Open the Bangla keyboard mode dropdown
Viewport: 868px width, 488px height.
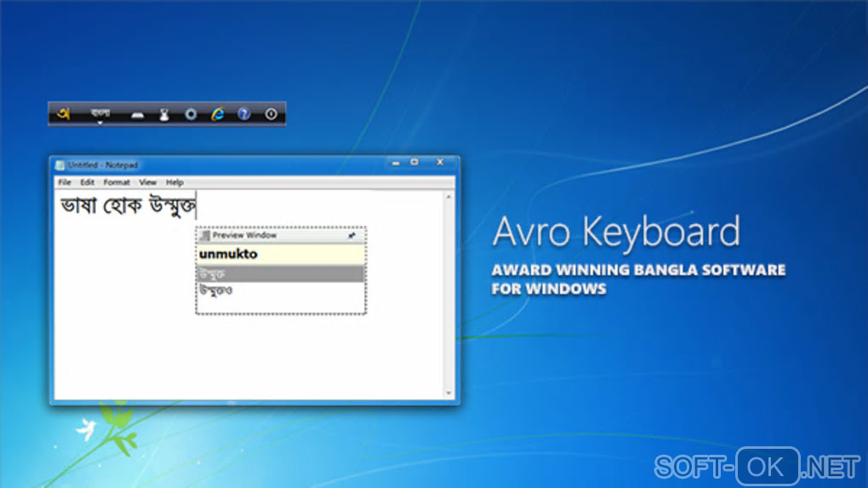click(x=100, y=115)
